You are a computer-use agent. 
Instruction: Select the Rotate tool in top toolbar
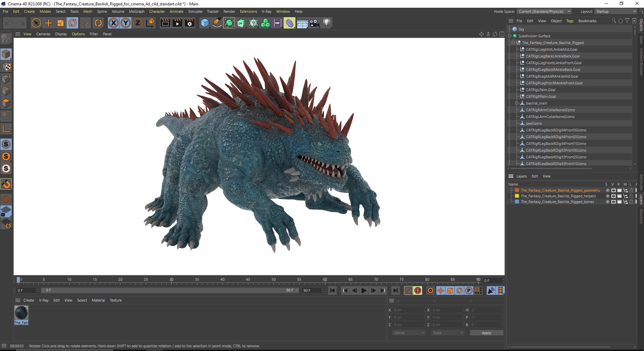(73, 23)
